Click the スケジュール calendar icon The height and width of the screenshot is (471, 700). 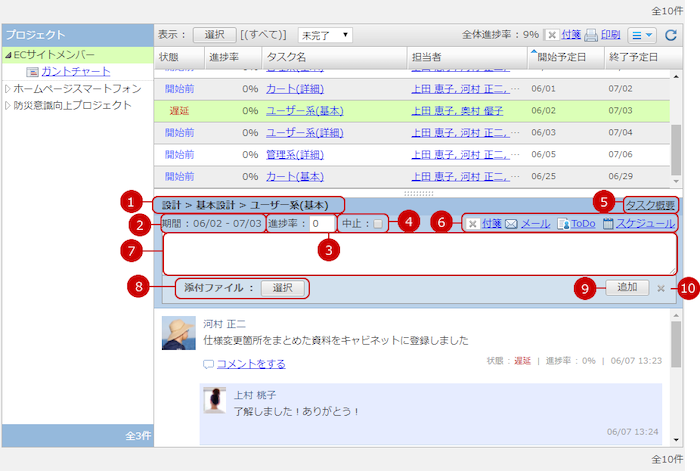[x=607, y=224]
